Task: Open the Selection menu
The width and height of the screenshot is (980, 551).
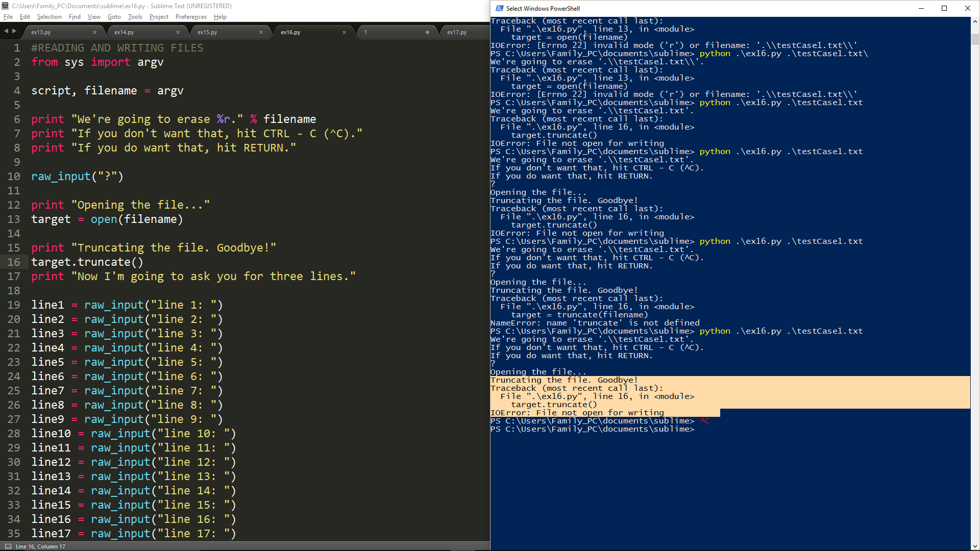Action: tap(49, 17)
